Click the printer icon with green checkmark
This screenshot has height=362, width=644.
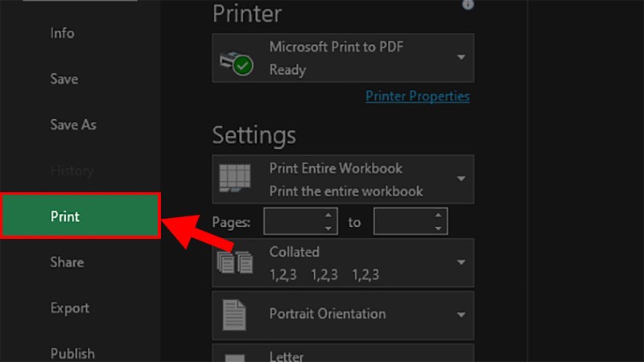pos(237,64)
